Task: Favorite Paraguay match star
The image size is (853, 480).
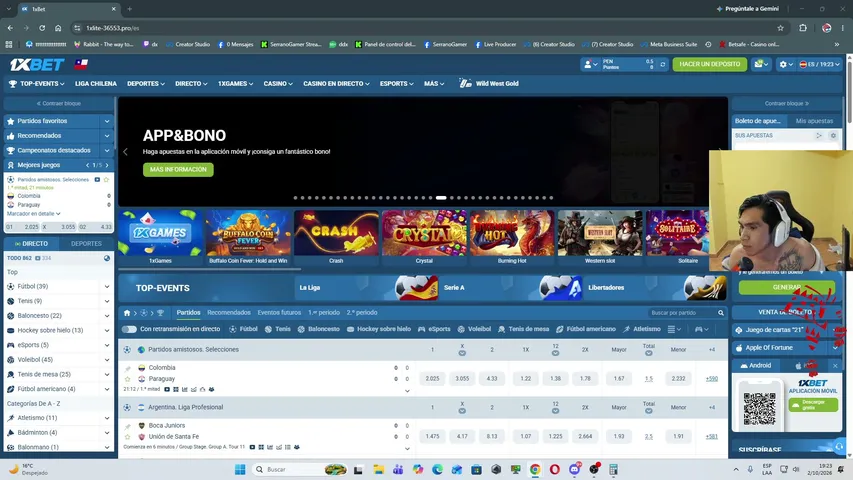Action: [x=128, y=379]
